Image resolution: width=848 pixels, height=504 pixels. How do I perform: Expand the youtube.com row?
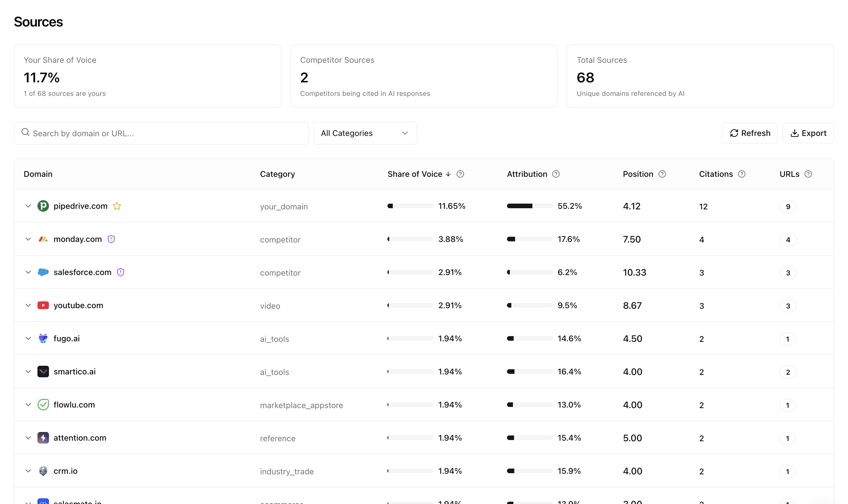pos(28,305)
